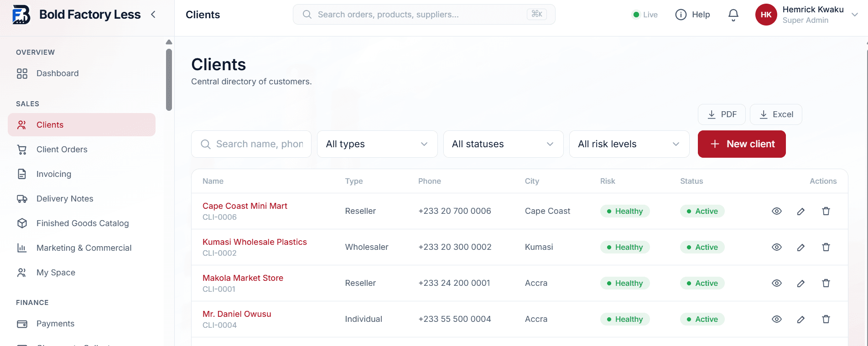Open the Kumasi Wholesale Plastics client link

coord(255,242)
